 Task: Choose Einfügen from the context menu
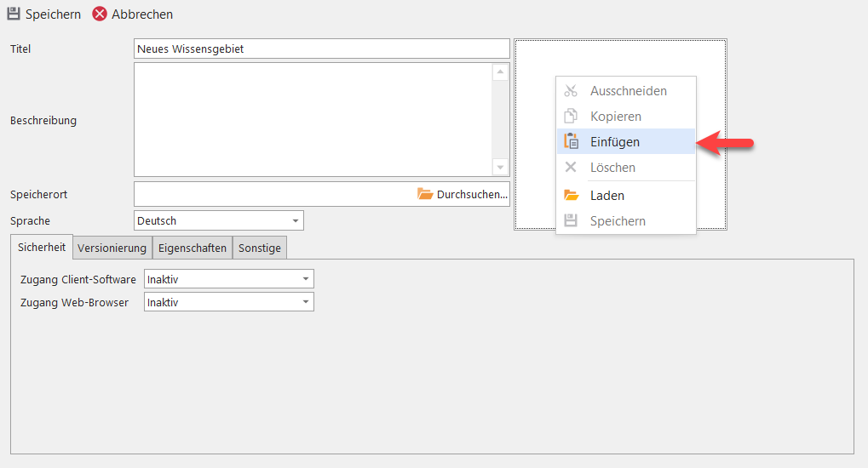click(615, 142)
